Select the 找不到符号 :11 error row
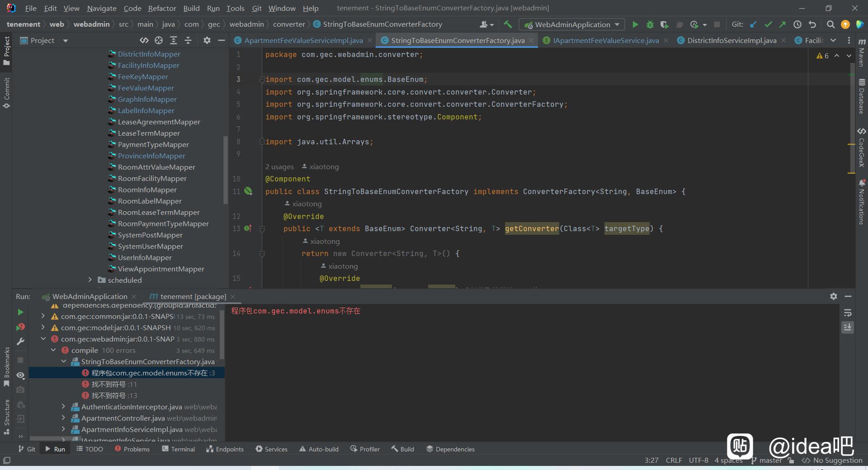 pos(127,384)
